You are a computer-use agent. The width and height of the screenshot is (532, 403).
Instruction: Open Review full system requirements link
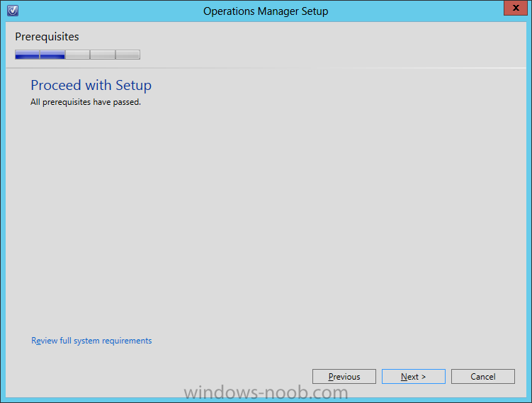(91, 341)
